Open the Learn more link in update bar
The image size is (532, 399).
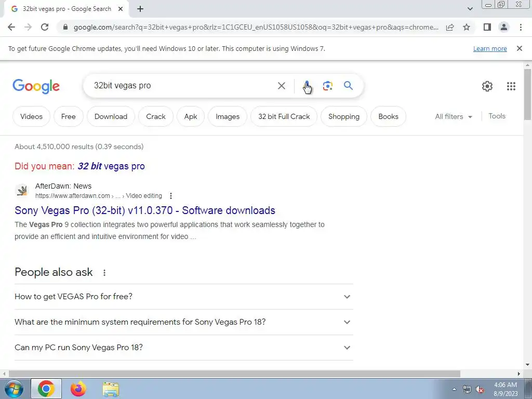click(x=490, y=48)
